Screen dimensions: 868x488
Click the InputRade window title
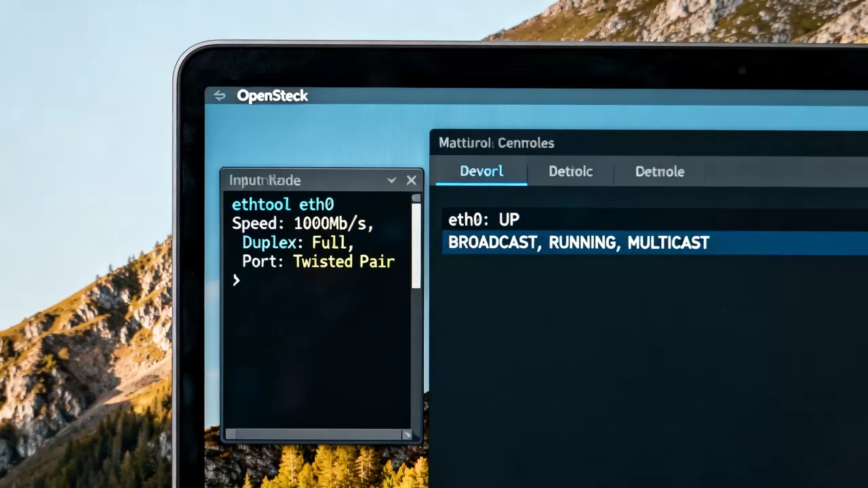click(x=264, y=180)
